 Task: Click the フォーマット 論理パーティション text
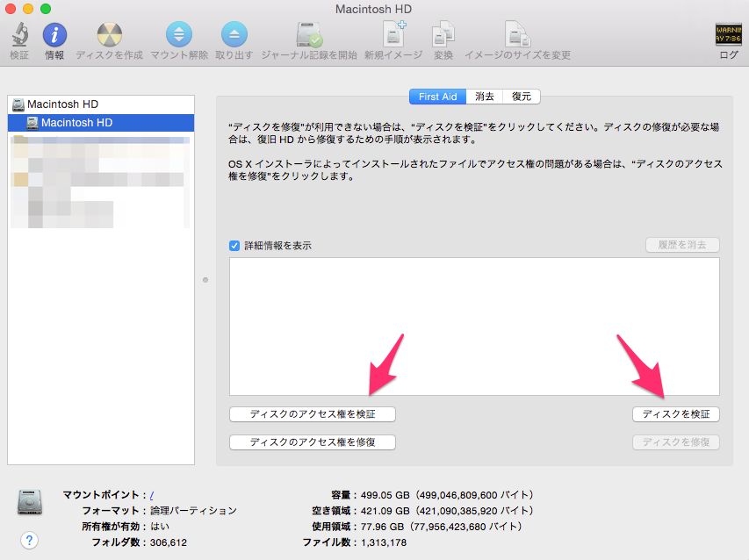pos(193,511)
